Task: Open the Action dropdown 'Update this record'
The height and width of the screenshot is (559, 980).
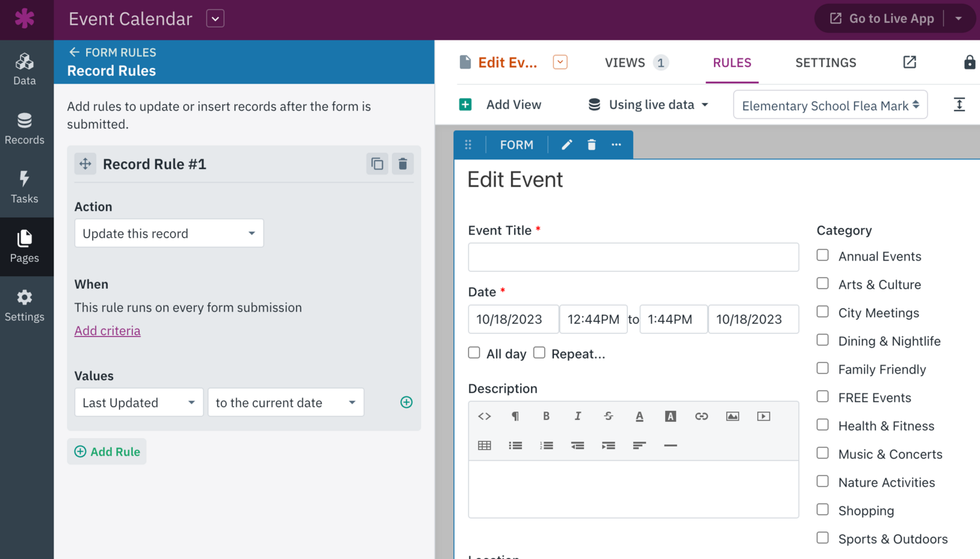Action: pyautogui.click(x=169, y=233)
